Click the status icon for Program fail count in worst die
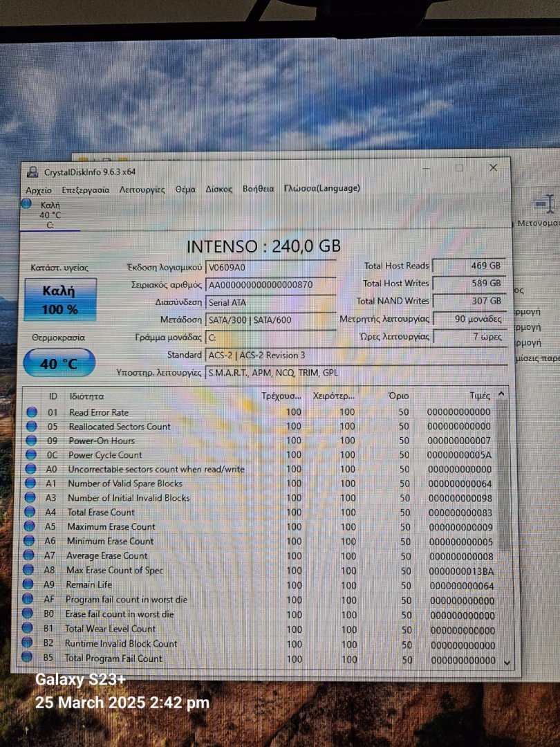 28,599
